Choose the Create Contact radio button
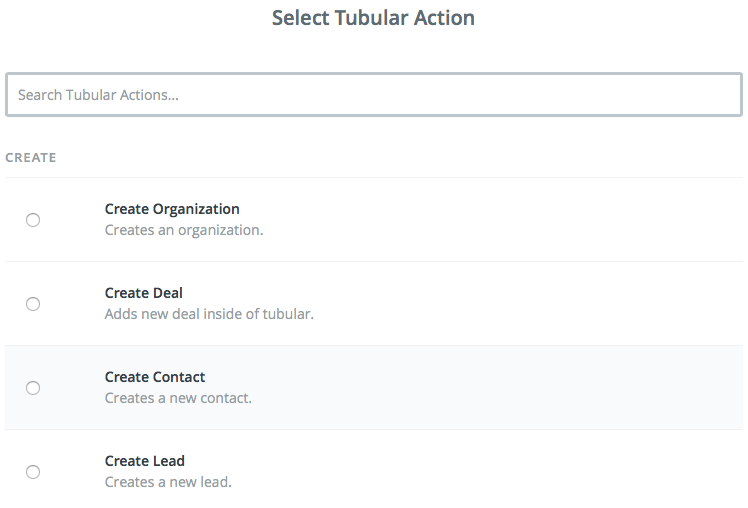This screenshot has height=508, width=748. click(33, 388)
